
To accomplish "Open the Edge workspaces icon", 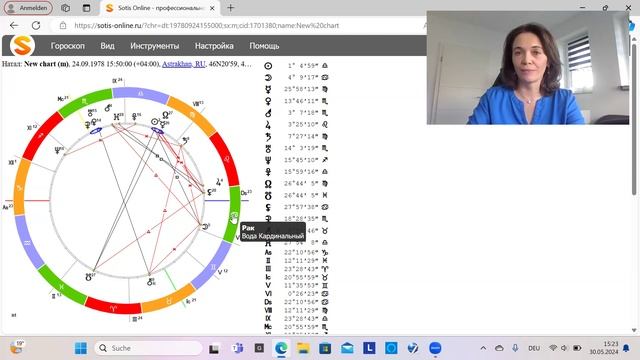I will [x=65, y=8].
